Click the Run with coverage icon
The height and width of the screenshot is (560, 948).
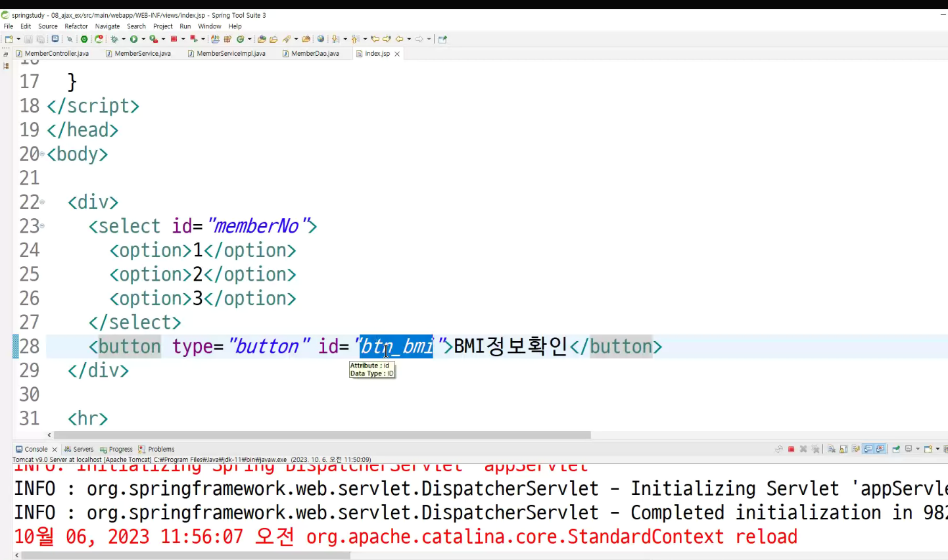pyautogui.click(x=154, y=39)
